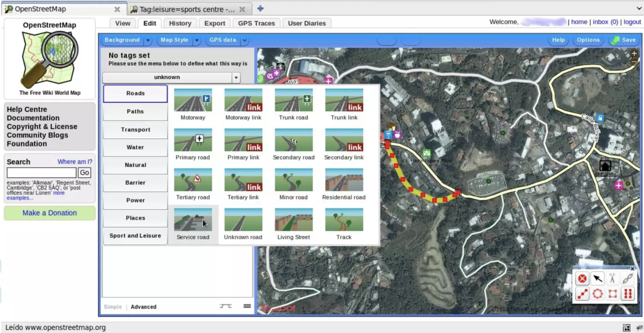Expand the 'unknown' feature type dropdown

click(236, 78)
